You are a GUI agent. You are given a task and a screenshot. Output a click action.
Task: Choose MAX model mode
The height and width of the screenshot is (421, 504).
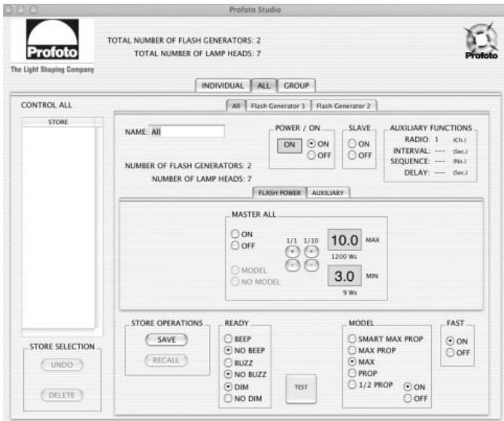352,362
